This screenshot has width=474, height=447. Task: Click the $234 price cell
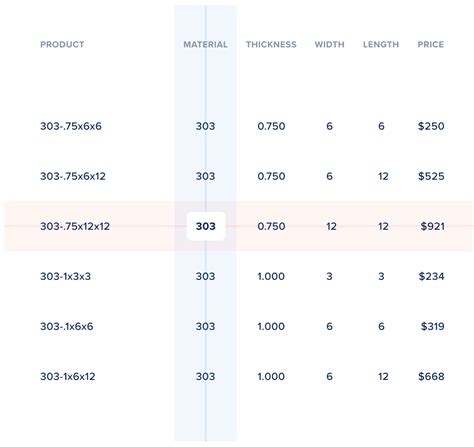click(431, 276)
